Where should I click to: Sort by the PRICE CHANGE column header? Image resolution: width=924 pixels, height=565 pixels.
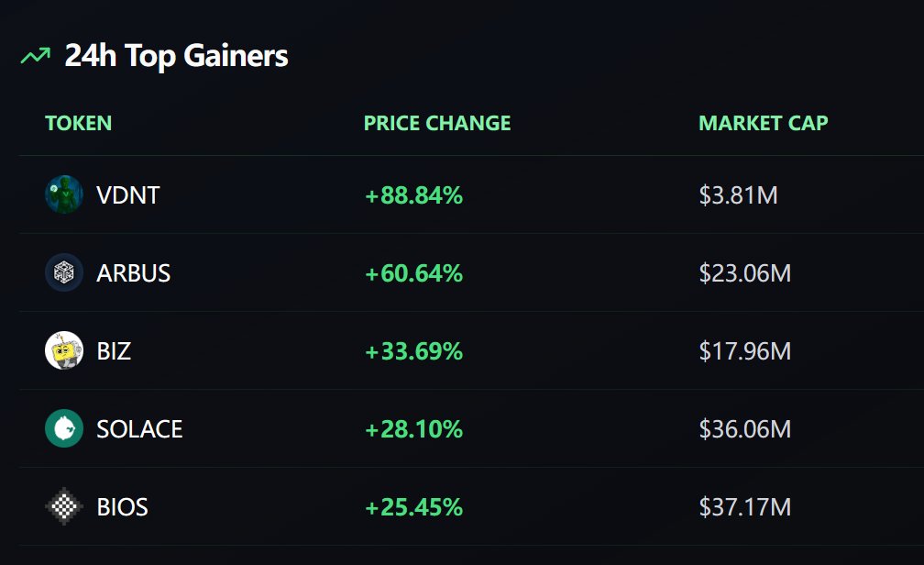pyautogui.click(x=437, y=123)
